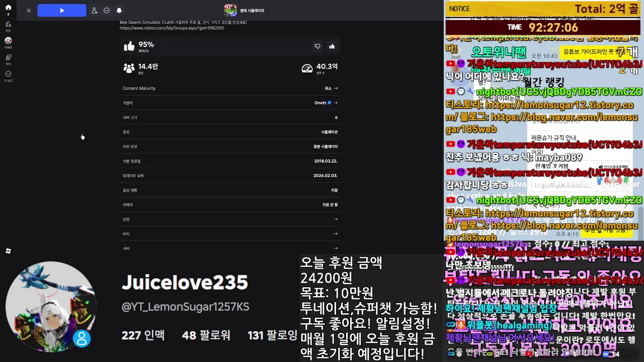This screenshot has width=644, height=362.
Task: Click the Juicelove235 avatar picture
Action: (50, 306)
